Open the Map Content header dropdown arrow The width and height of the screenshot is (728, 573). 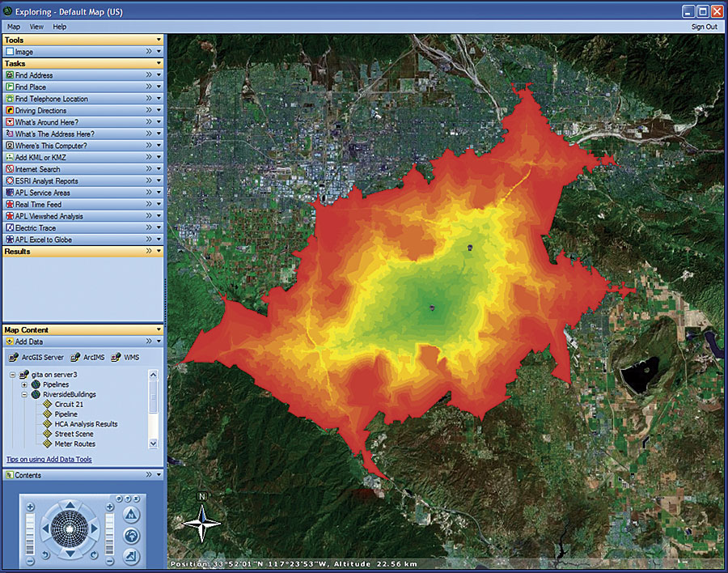[159, 329]
